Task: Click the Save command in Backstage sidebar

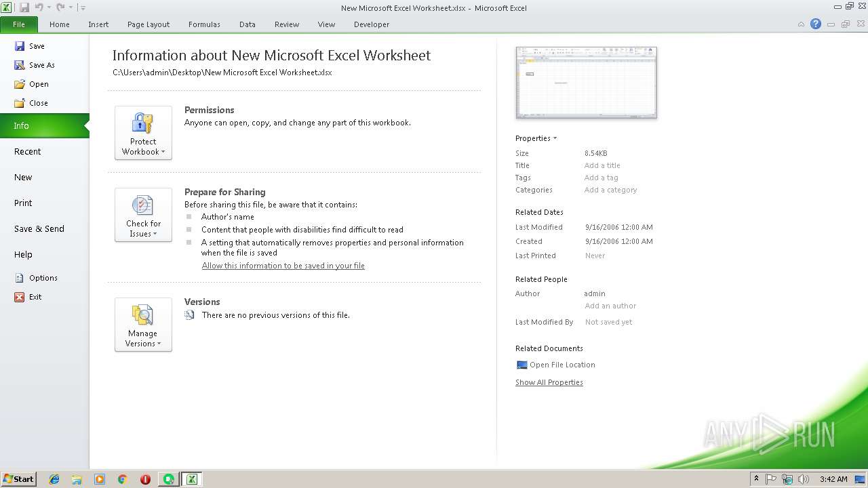Action: [30, 46]
